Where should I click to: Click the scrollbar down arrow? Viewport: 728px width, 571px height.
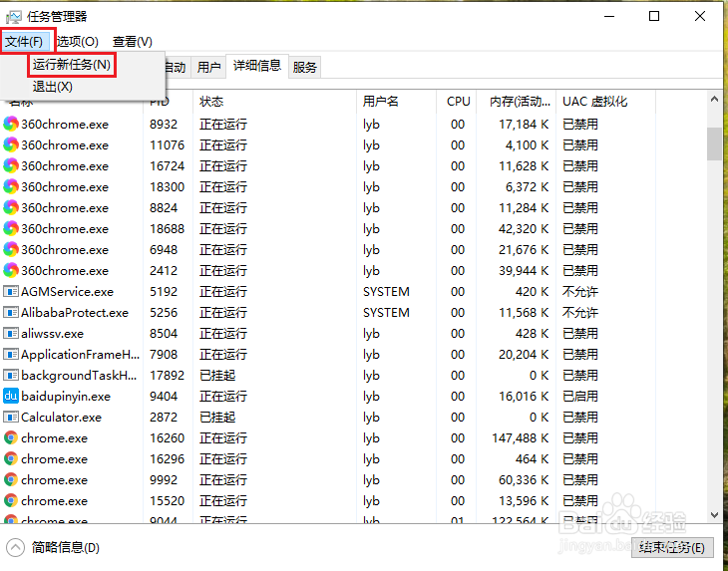[x=714, y=515]
